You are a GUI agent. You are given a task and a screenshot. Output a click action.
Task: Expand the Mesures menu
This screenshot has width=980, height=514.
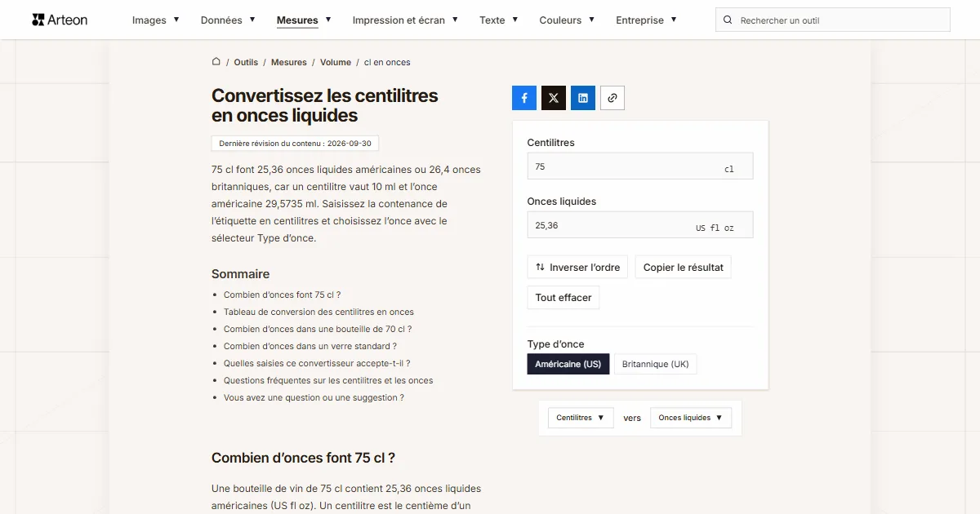coord(304,20)
